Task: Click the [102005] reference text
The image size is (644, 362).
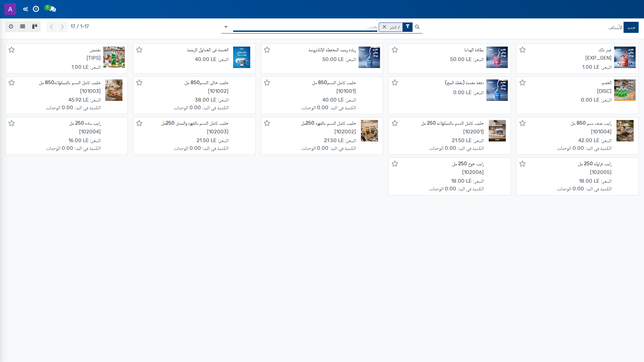Action: 601,172
